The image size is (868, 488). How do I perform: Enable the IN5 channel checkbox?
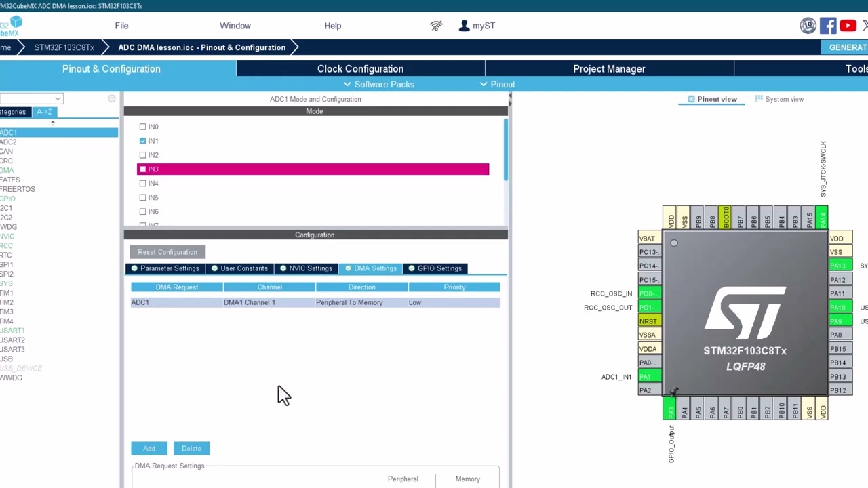[142, 198]
